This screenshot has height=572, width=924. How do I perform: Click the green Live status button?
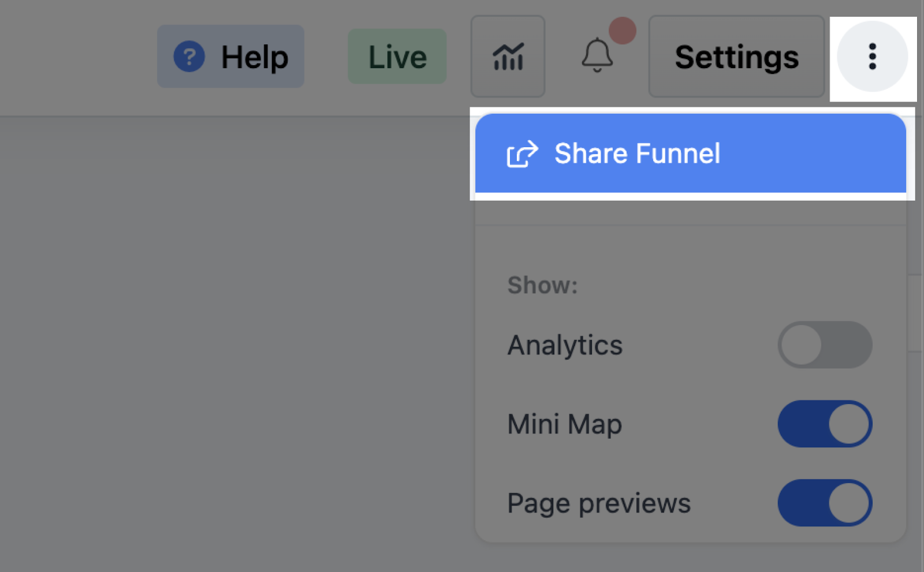tap(397, 57)
